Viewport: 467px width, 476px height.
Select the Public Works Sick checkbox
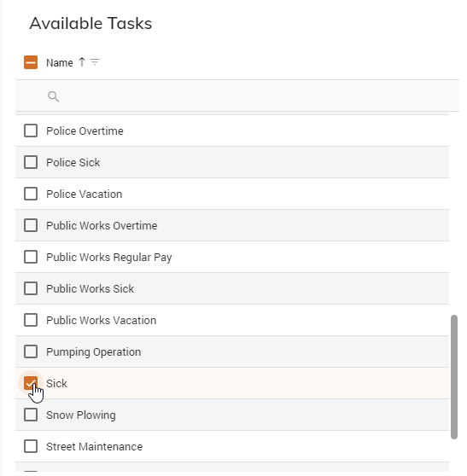point(31,288)
